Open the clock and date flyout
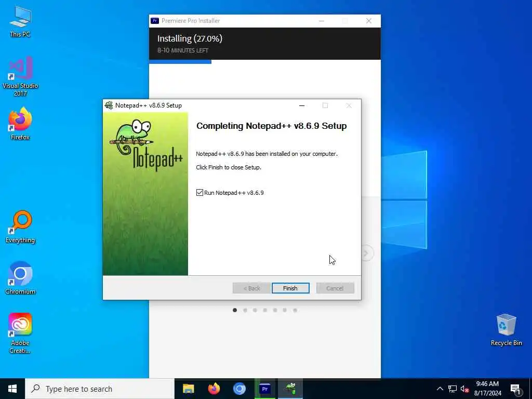The image size is (532, 399). (487, 389)
